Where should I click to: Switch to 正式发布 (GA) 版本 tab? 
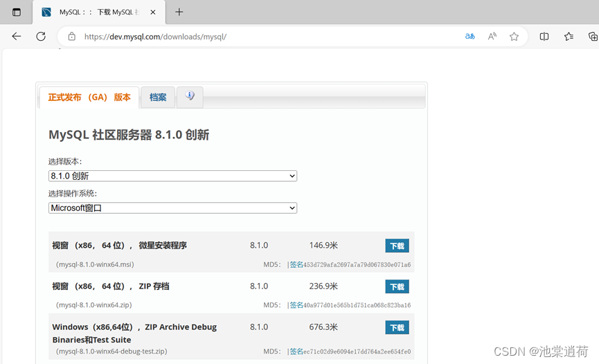tap(89, 98)
